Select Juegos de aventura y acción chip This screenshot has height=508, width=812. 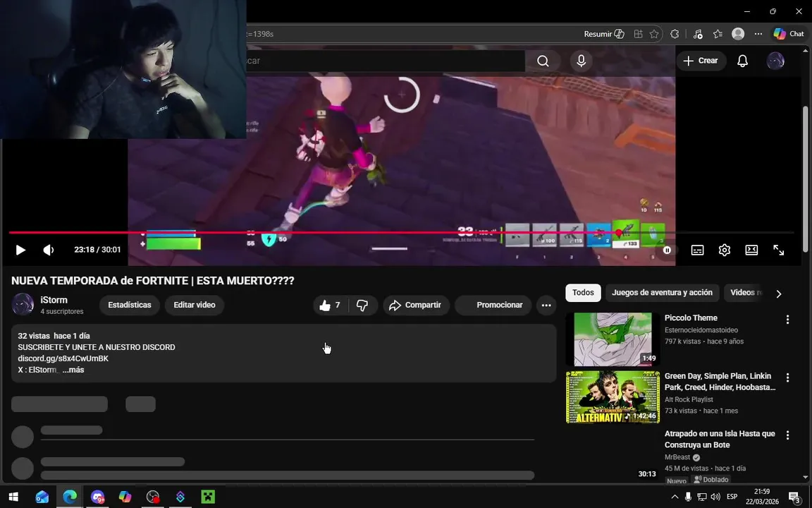[x=662, y=292]
